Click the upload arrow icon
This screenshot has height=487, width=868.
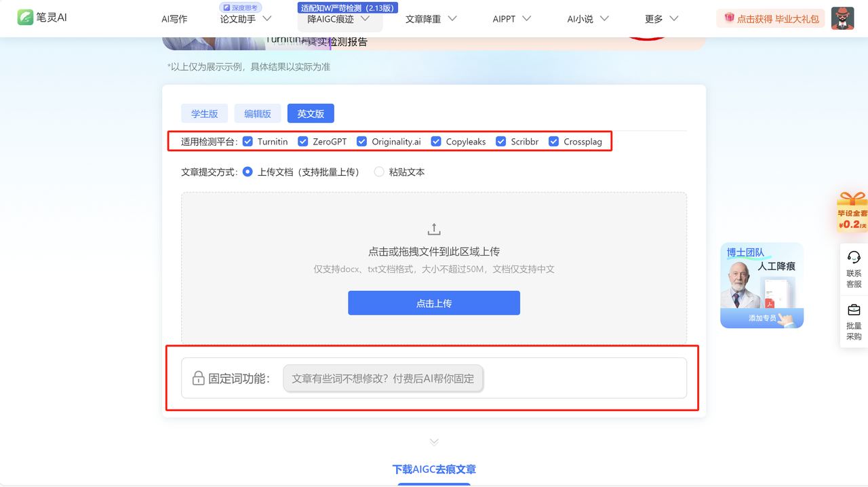click(434, 229)
